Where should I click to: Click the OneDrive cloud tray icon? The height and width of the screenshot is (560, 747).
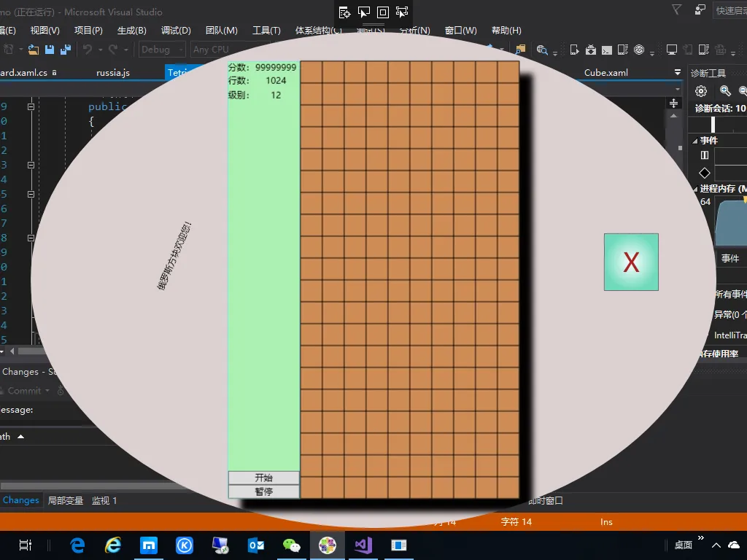point(734,545)
